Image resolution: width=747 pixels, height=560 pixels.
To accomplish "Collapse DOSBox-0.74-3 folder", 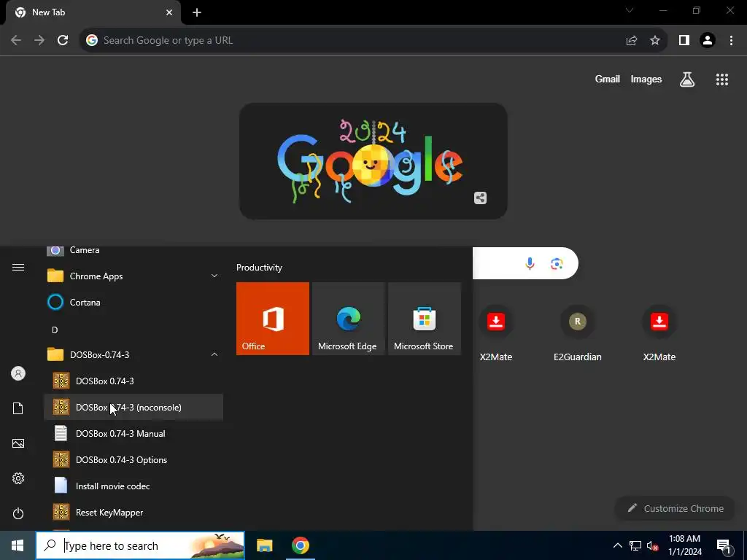I will (133, 355).
